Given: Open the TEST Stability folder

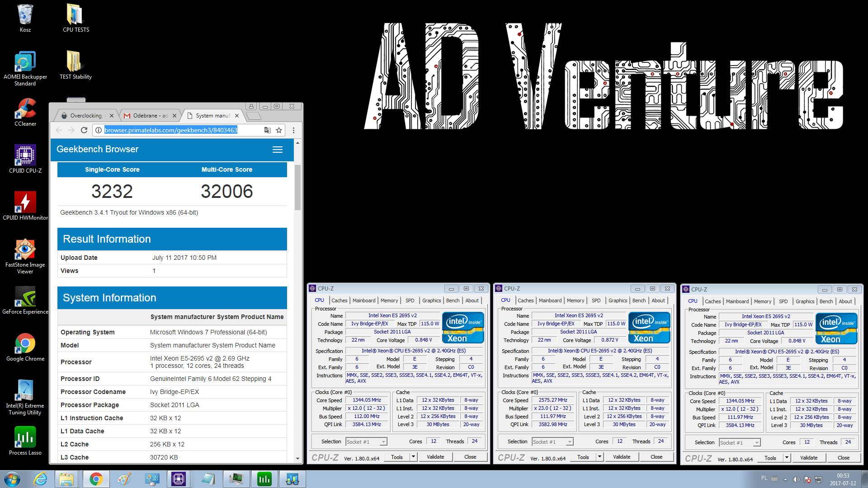Looking at the screenshot, I should (x=75, y=66).
